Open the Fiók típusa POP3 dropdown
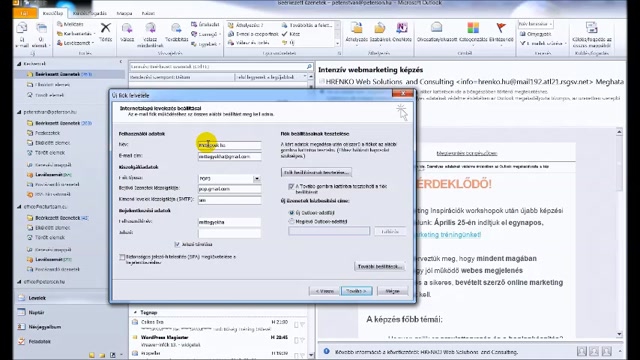640x360 pixels. [x=257, y=178]
